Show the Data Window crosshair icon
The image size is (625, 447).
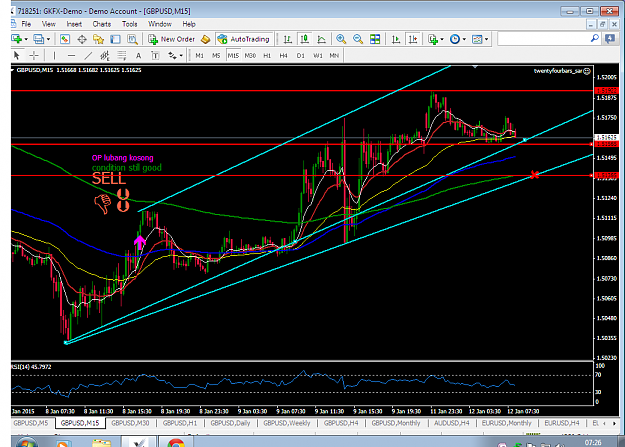pyautogui.click(x=82, y=39)
